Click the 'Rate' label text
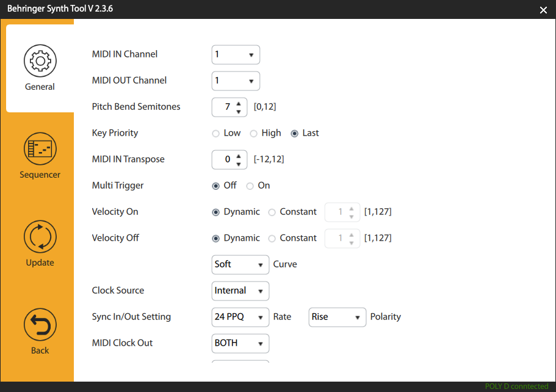556x392 pixels. pos(282,317)
